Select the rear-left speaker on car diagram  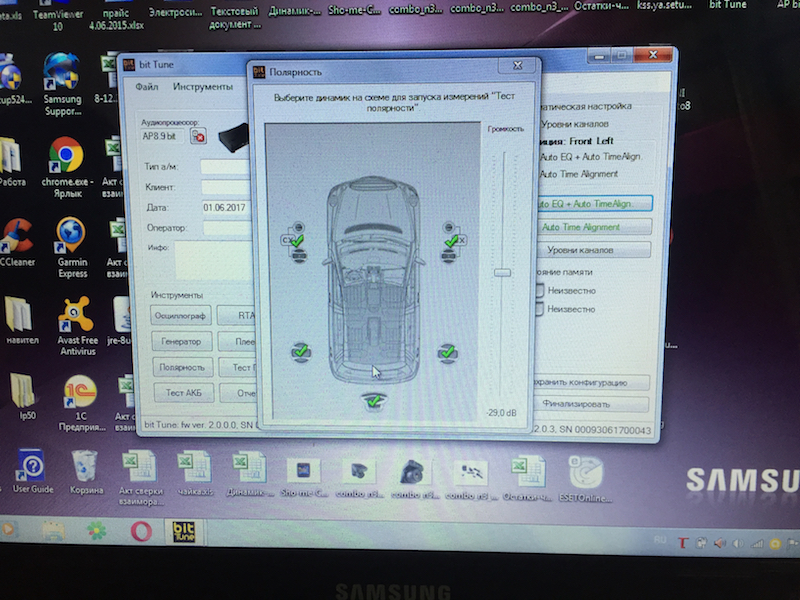301,352
